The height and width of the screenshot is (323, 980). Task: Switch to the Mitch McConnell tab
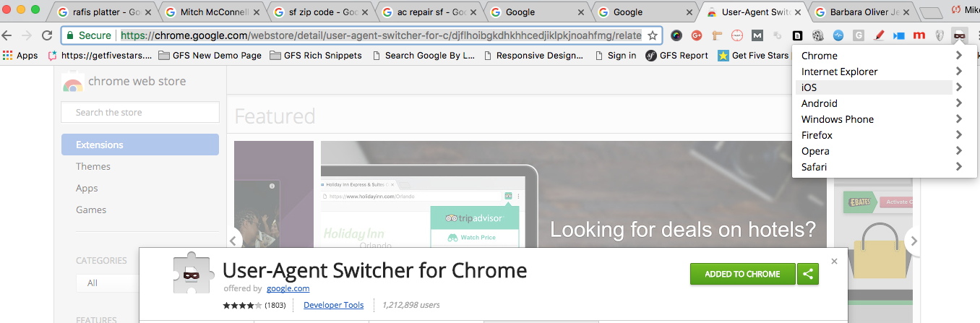(x=212, y=12)
